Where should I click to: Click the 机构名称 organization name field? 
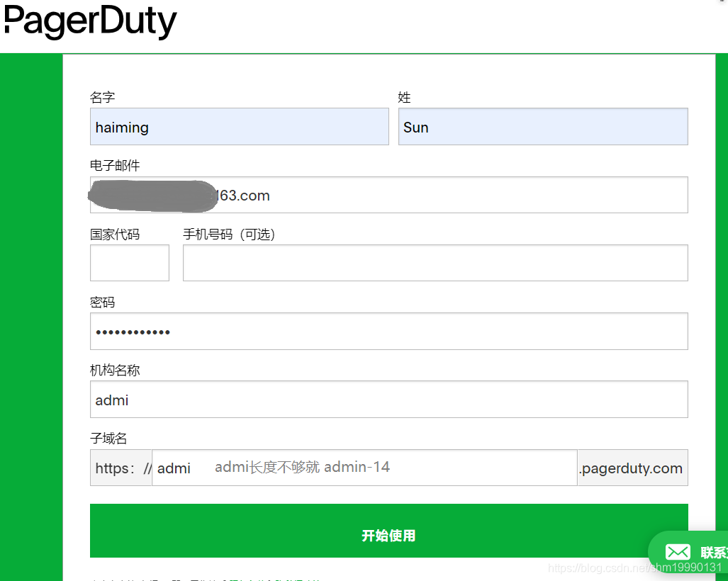pyautogui.click(x=389, y=400)
